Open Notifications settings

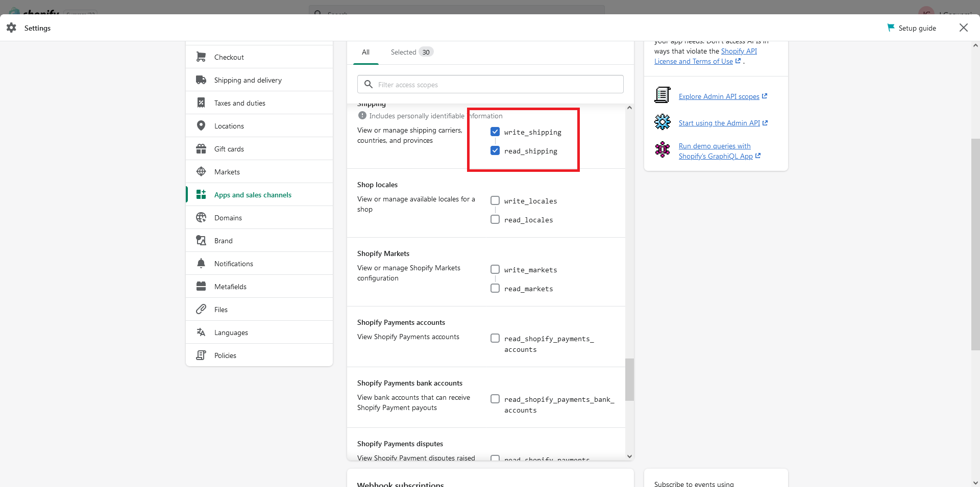259,264
